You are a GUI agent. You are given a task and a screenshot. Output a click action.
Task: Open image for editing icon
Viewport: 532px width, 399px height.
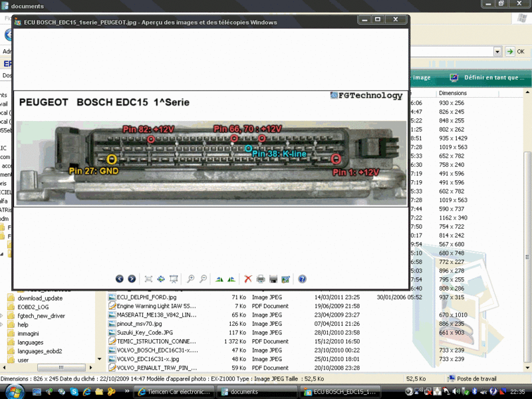point(286,279)
